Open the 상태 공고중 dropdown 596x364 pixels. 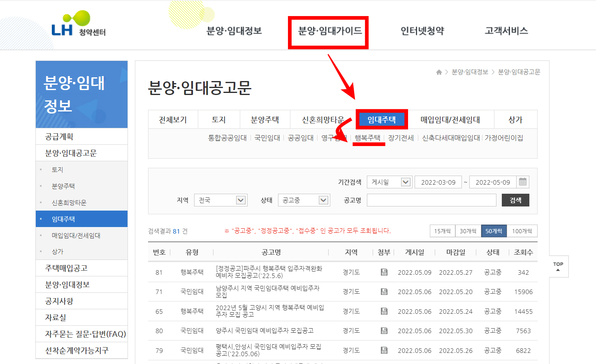(x=304, y=200)
